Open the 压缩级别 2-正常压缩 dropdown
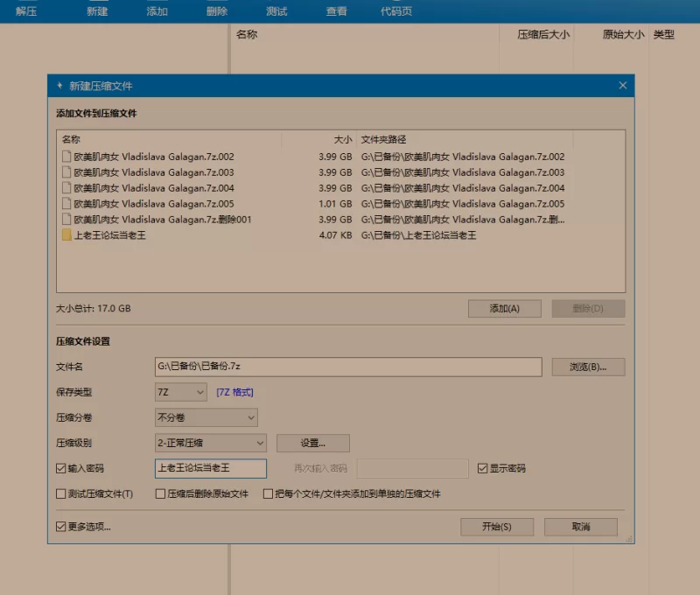This screenshot has height=595, width=700. point(210,443)
